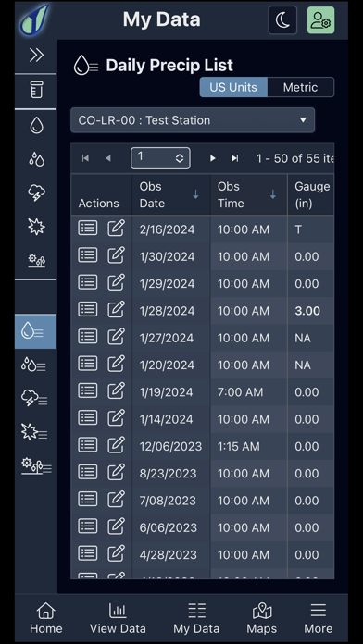Edit the 1/19/2024 observation
This screenshot has height=644, width=363.
pyautogui.click(x=116, y=390)
